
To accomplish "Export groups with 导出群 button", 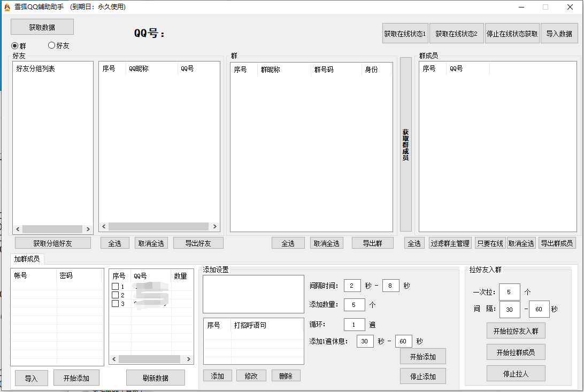I will click(372, 243).
